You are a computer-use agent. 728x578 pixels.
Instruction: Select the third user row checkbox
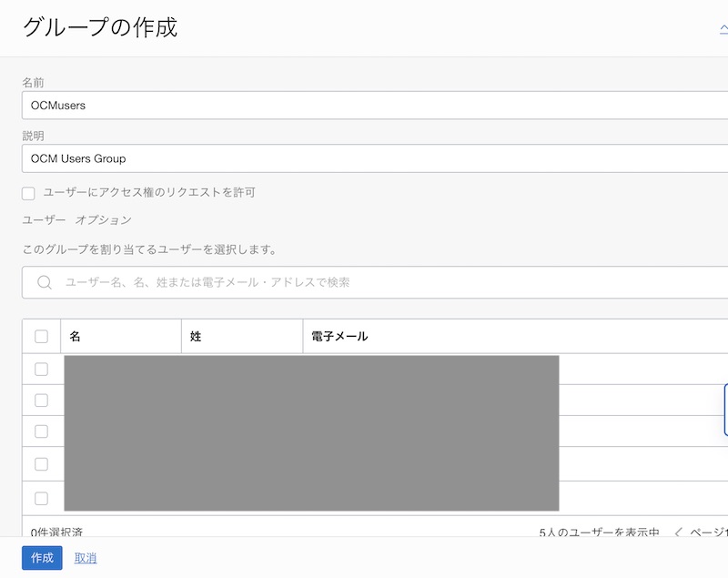tap(41, 431)
